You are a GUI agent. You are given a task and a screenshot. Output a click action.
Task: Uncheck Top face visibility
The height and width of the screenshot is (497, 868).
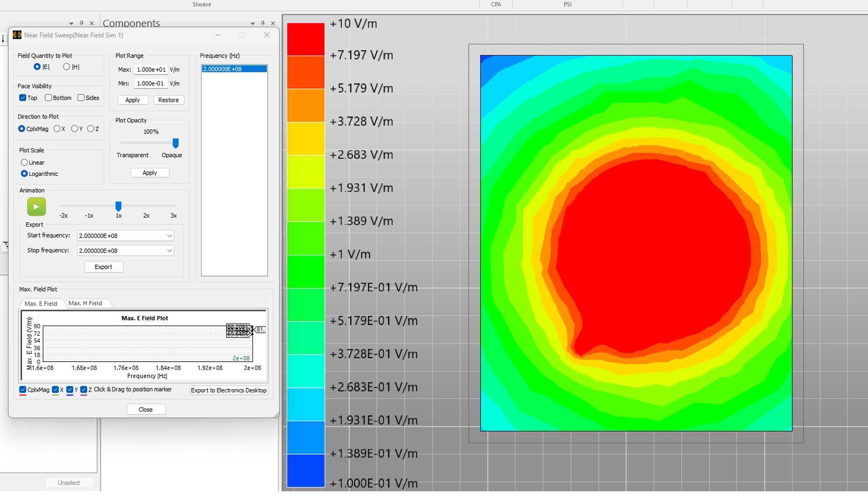pos(23,98)
